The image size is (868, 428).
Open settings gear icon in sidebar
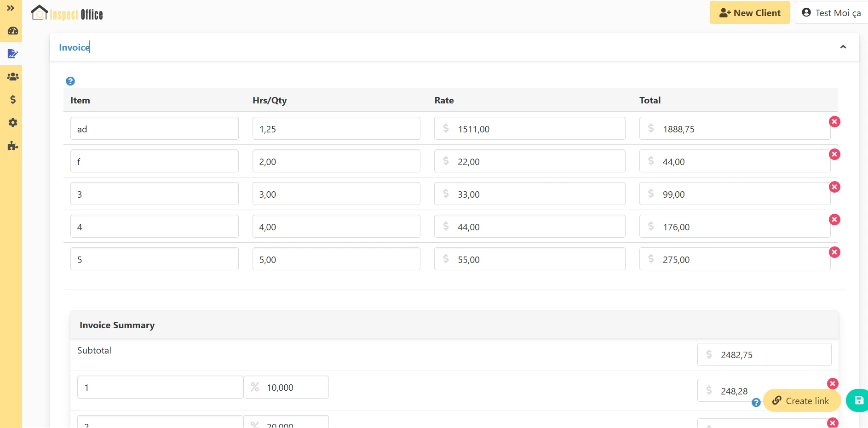pos(13,123)
